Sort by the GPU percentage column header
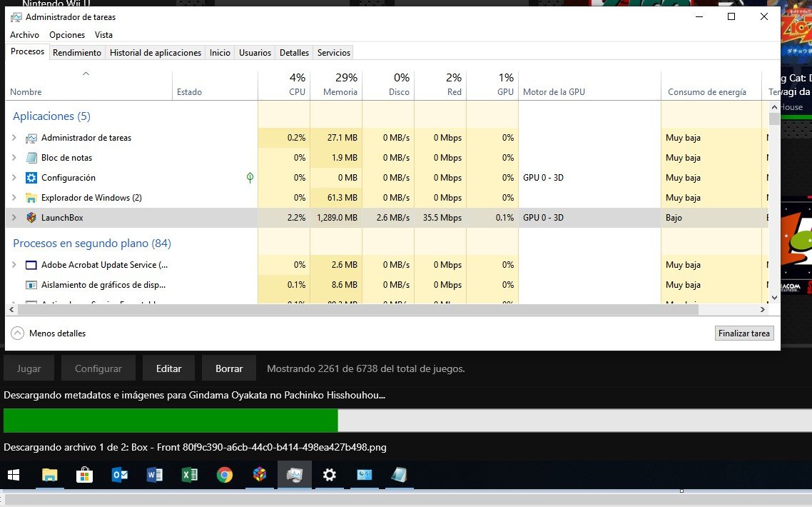 click(492, 85)
